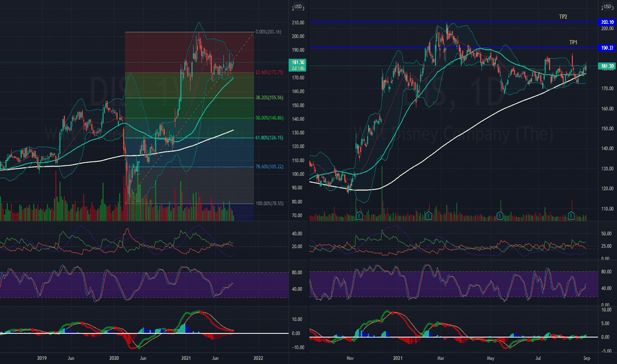Click 110.00 on daily price scale
The height and width of the screenshot is (364, 617).
point(607,208)
